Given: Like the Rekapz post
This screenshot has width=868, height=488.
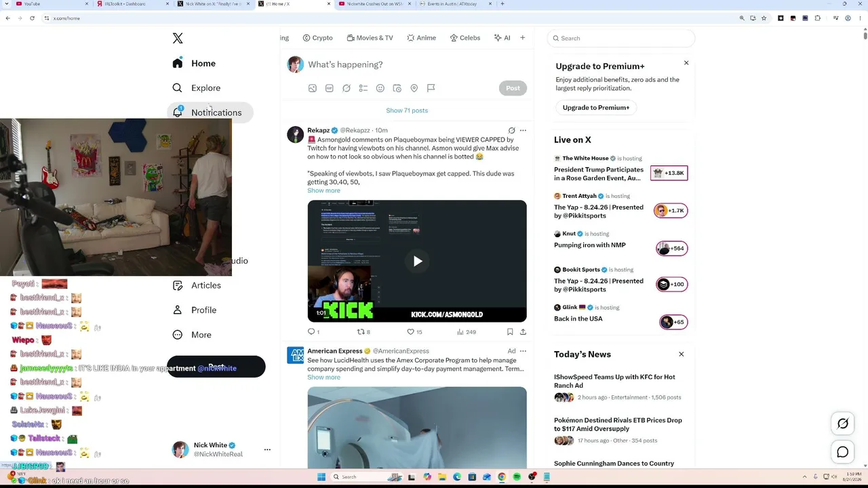Looking at the screenshot, I should [414, 332].
